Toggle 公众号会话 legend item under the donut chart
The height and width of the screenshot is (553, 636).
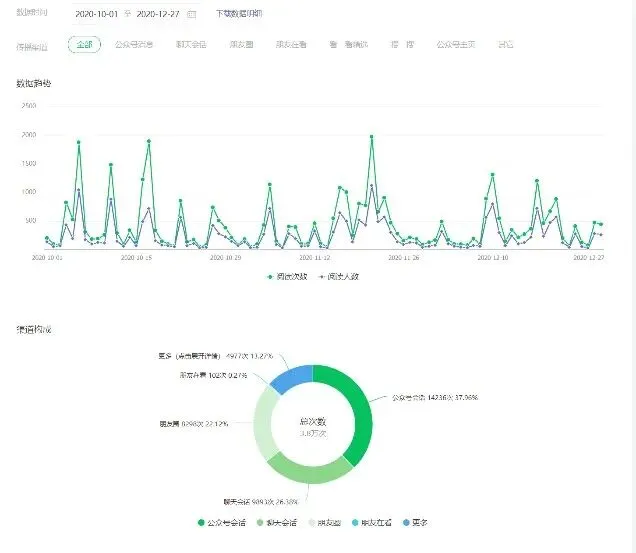222,523
